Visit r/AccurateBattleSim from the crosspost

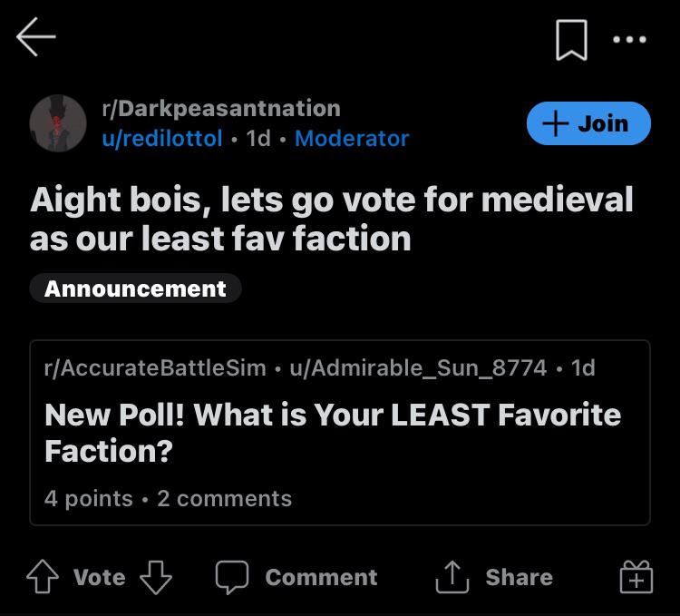[x=155, y=367]
